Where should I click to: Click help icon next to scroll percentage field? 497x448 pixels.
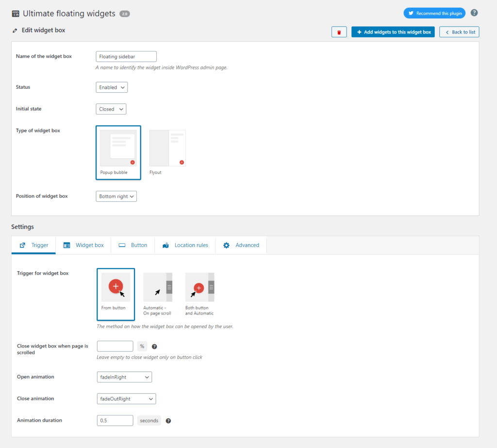pyautogui.click(x=154, y=347)
